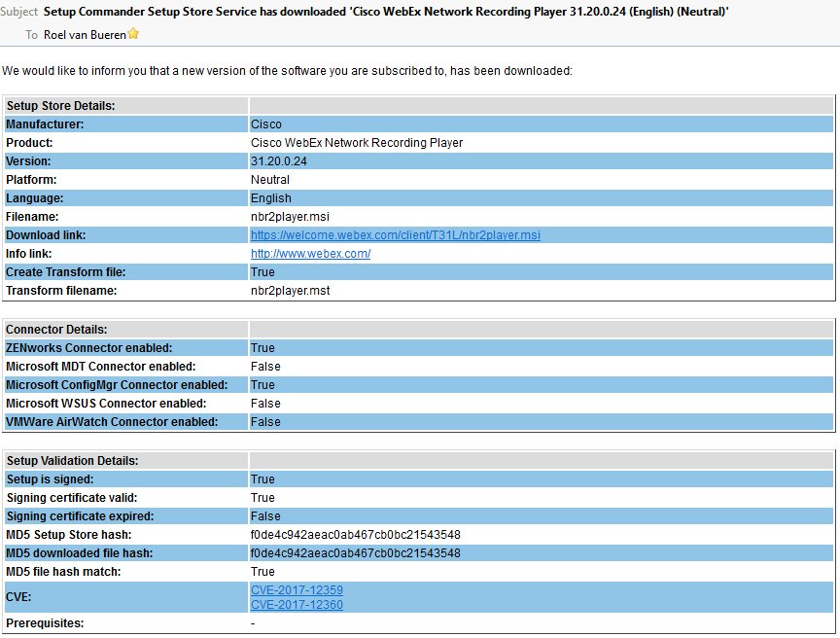
Task: Select the MD5 Setup Store hash value
Action: click(356, 535)
